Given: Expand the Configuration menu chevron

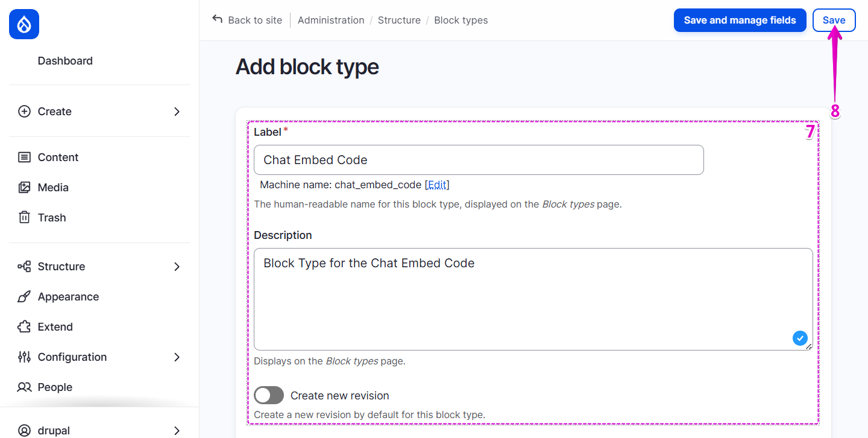Looking at the screenshot, I should pyautogui.click(x=176, y=357).
